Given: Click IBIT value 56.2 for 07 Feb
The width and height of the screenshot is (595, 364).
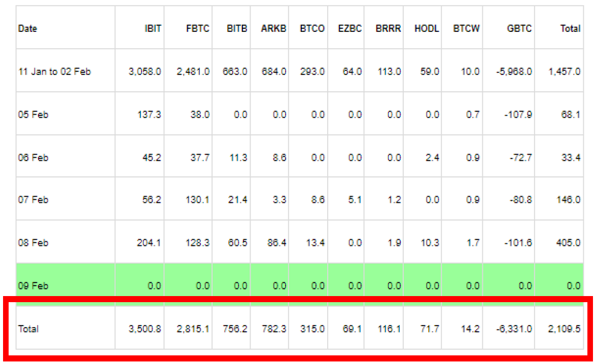Looking at the screenshot, I should pos(152,200).
